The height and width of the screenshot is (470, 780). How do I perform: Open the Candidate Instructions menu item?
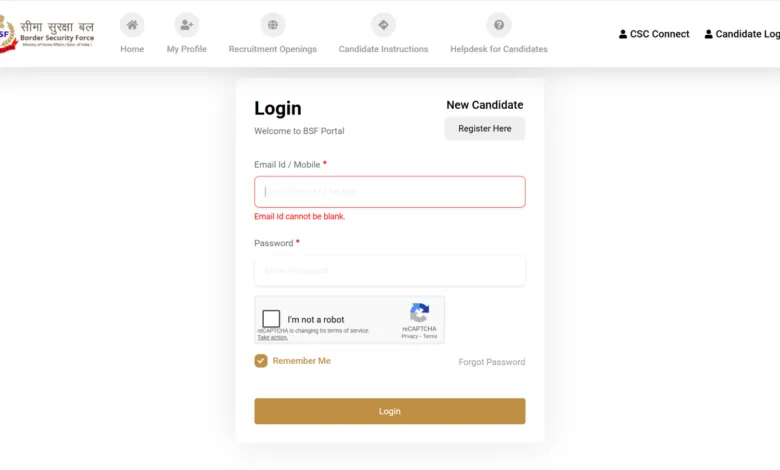point(383,49)
